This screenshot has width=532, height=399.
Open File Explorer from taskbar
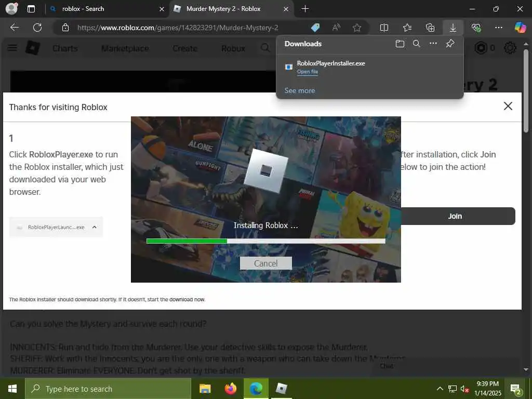point(205,389)
